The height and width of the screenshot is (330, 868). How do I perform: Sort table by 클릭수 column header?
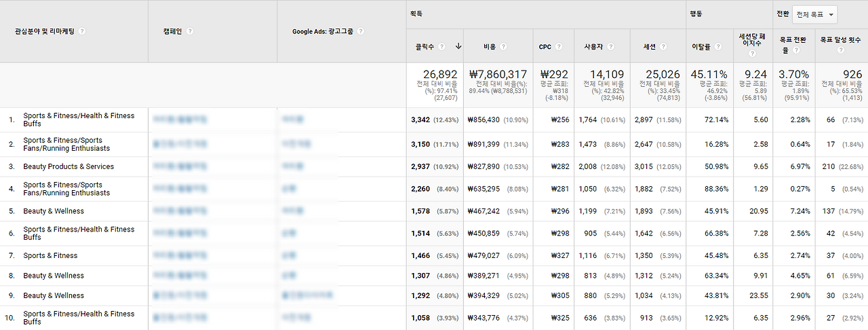click(x=426, y=47)
